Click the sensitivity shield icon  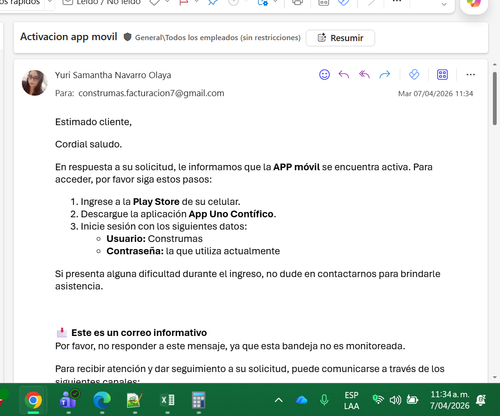[127, 37]
